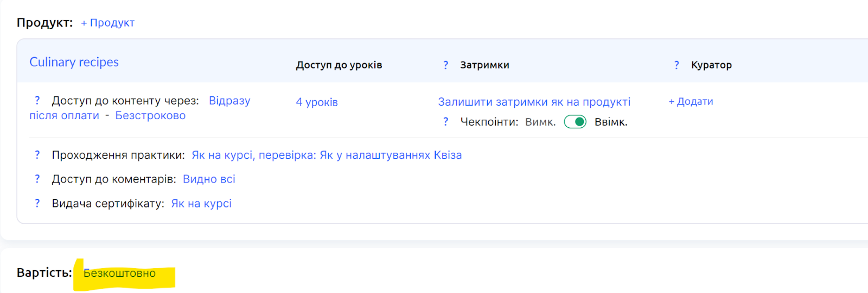This screenshot has height=293, width=868.
Task: Click the Затримки column header text
Action: coord(484,65)
